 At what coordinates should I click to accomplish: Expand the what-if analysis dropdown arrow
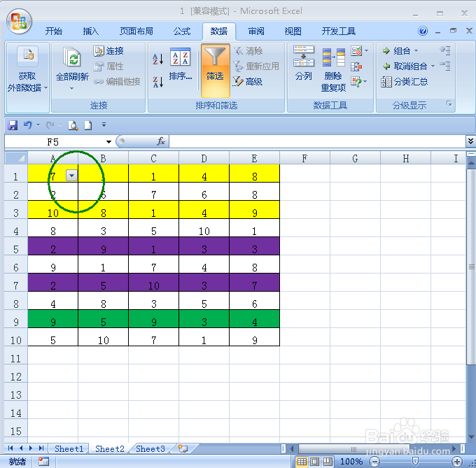[365, 81]
